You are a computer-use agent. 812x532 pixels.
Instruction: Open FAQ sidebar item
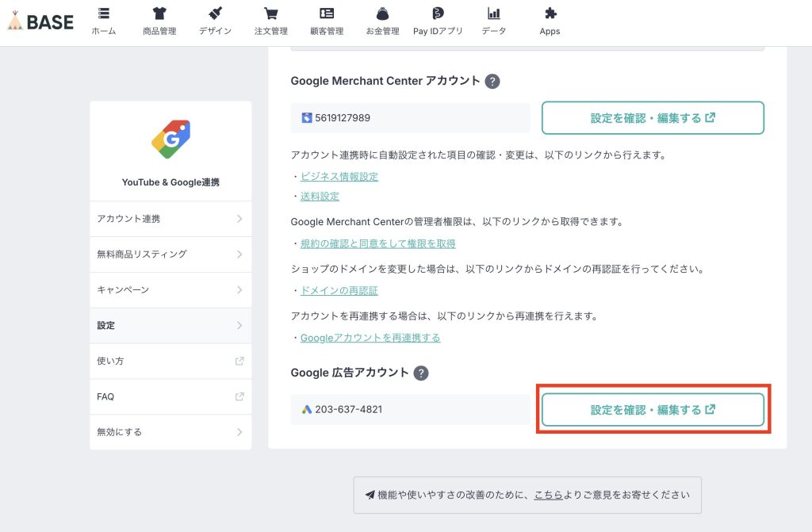tap(171, 396)
